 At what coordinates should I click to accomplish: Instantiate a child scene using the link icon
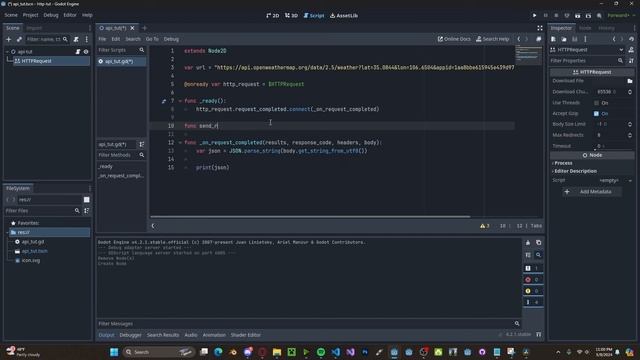19,40
